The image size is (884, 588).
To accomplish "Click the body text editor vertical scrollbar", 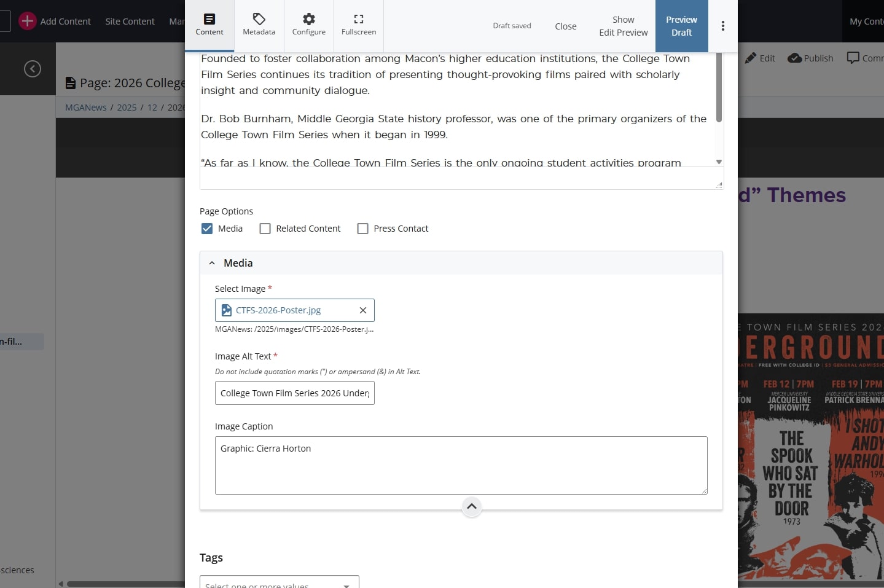I will 719,92.
